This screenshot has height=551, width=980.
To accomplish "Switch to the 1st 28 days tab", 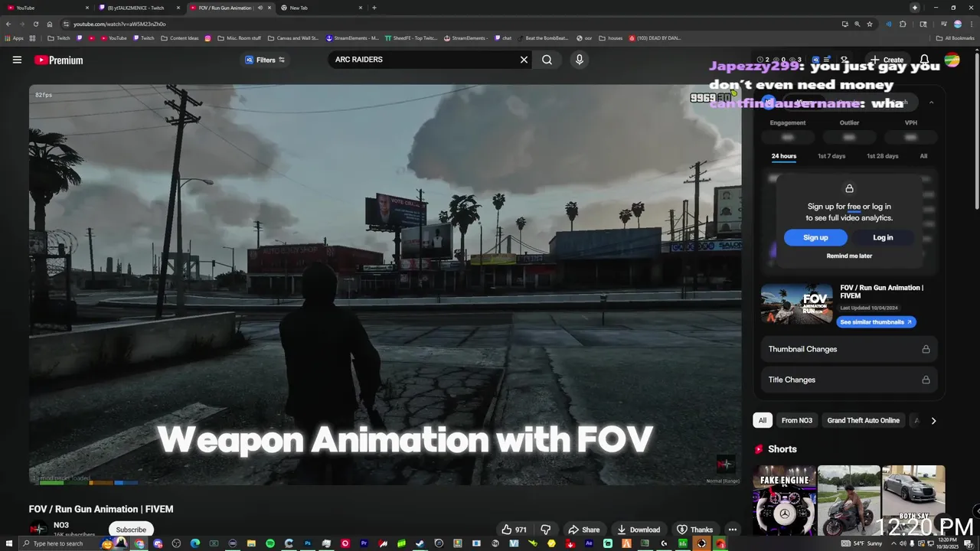I will click(x=882, y=156).
